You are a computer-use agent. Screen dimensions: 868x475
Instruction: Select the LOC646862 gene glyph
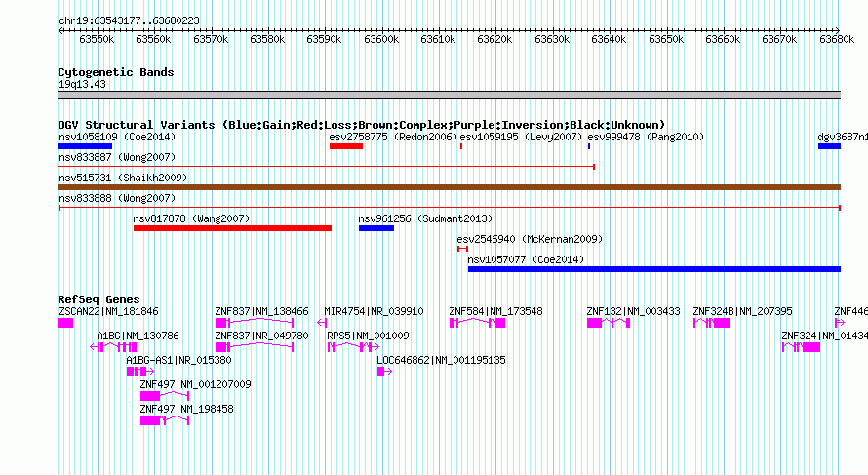(x=384, y=372)
